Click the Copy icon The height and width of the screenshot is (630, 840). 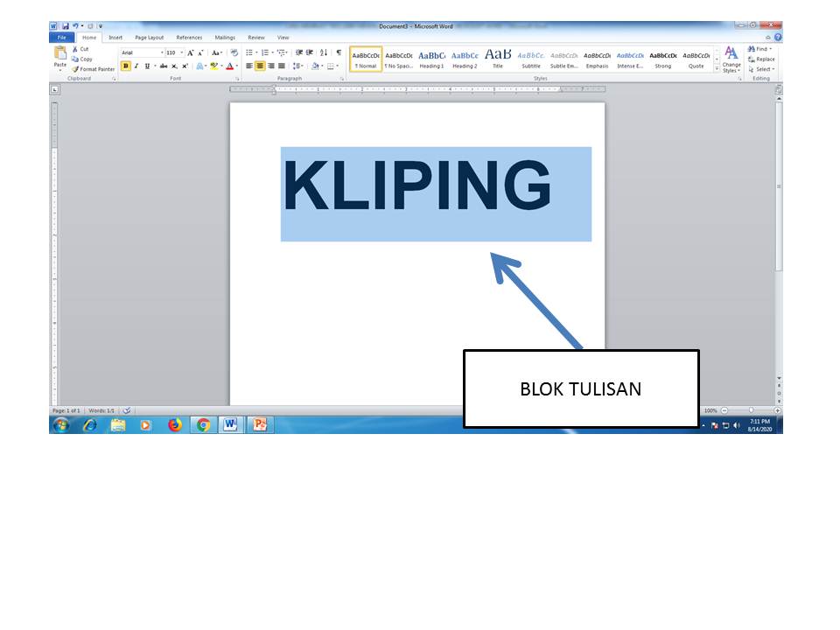[x=78, y=58]
